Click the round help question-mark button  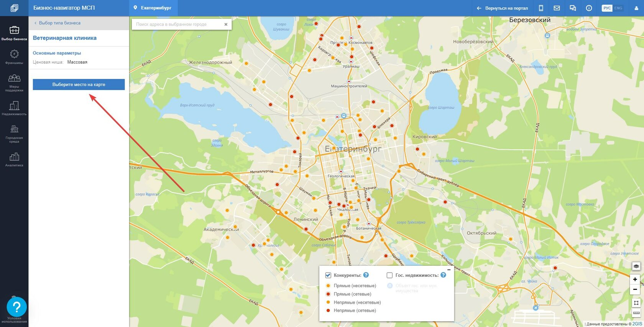point(16,307)
